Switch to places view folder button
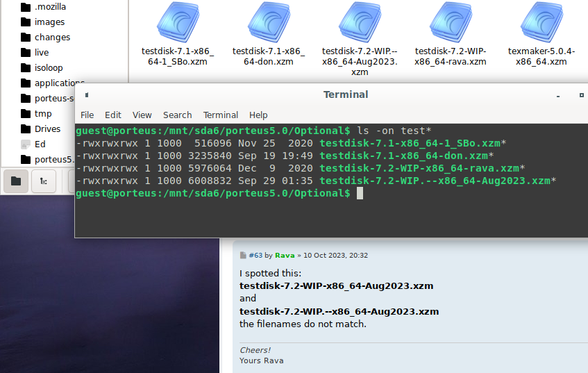588x373 pixels. 16,181
